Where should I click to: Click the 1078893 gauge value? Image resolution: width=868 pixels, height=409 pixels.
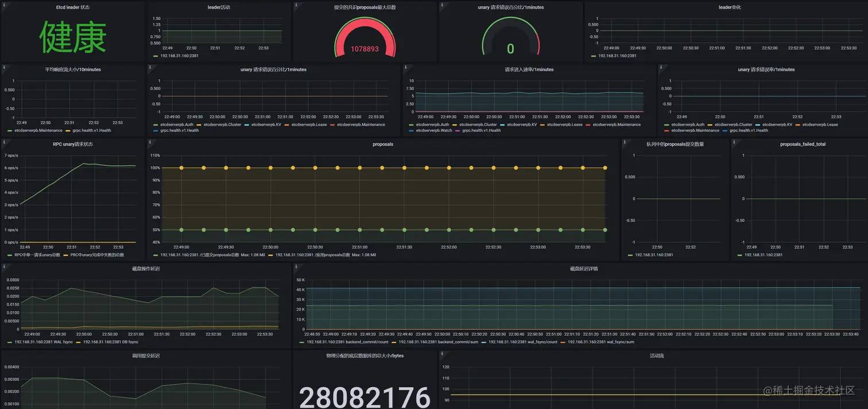click(365, 49)
